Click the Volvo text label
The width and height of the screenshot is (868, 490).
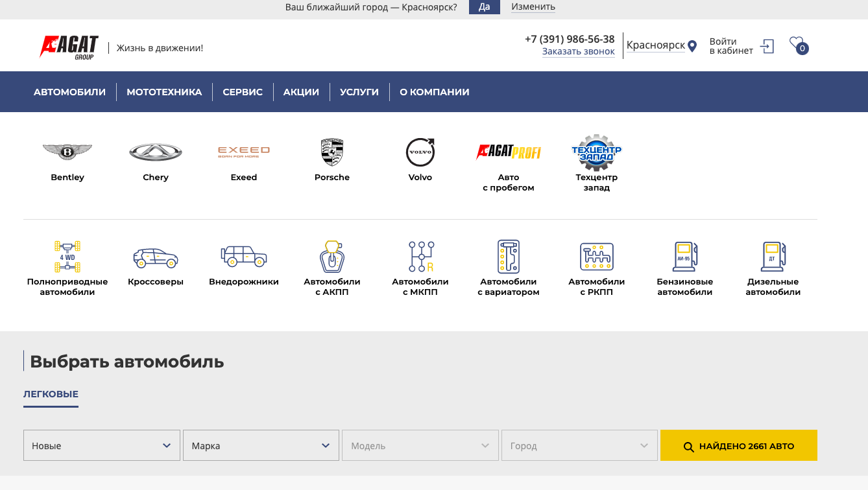[420, 177]
